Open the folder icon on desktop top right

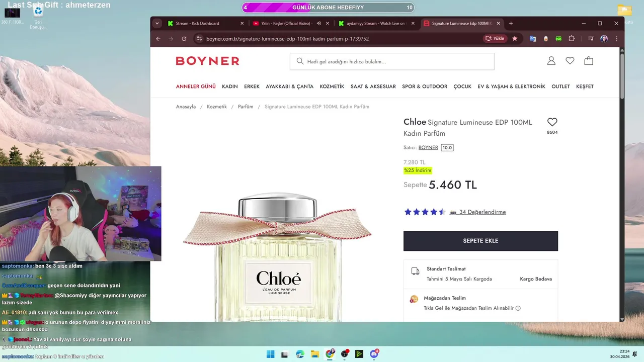click(624, 11)
